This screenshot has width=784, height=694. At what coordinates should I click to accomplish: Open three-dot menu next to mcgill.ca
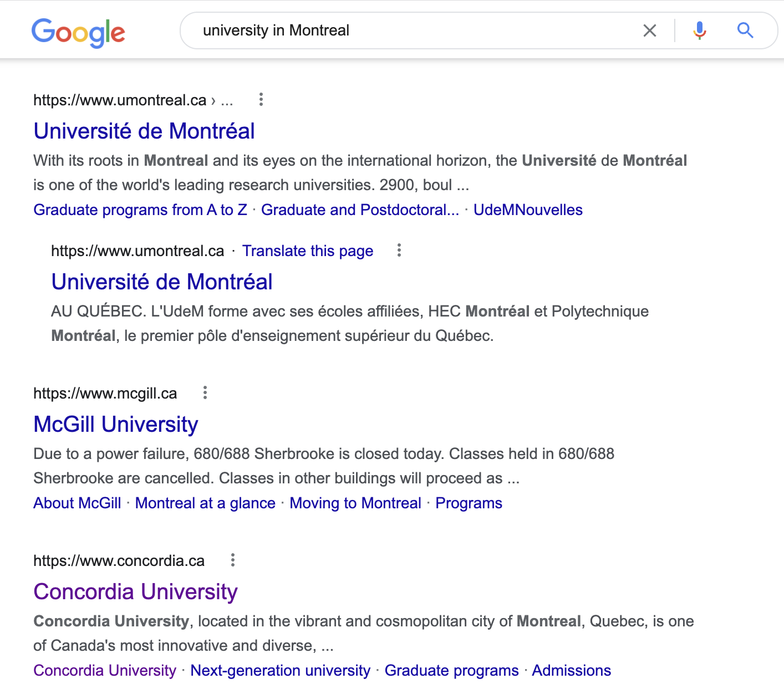pos(205,393)
